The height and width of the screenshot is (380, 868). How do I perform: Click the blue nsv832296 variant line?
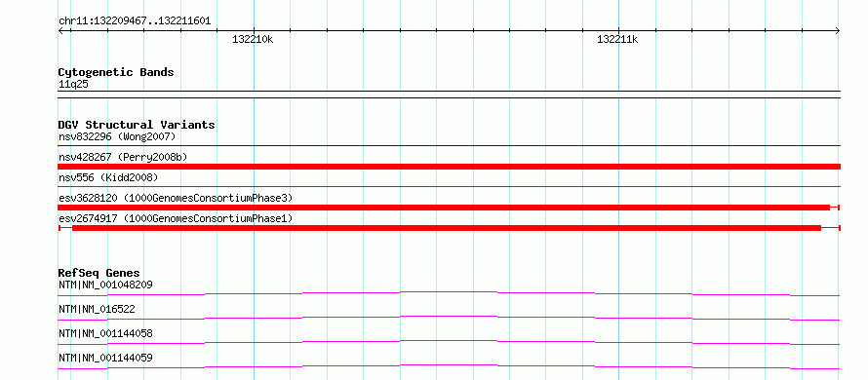pos(450,145)
